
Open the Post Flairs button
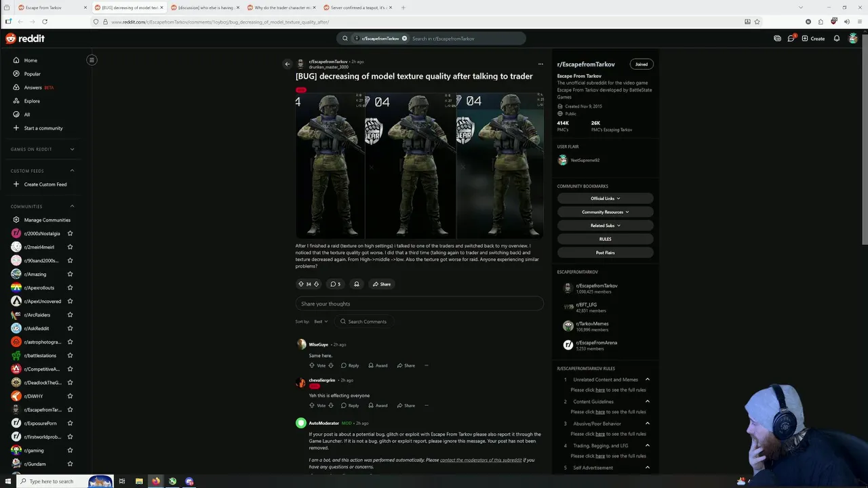(605, 252)
